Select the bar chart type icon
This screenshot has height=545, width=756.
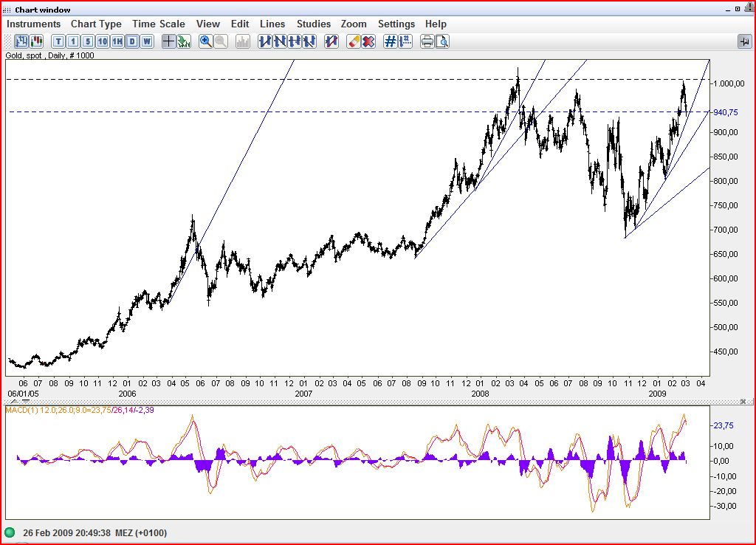click(x=21, y=41)
